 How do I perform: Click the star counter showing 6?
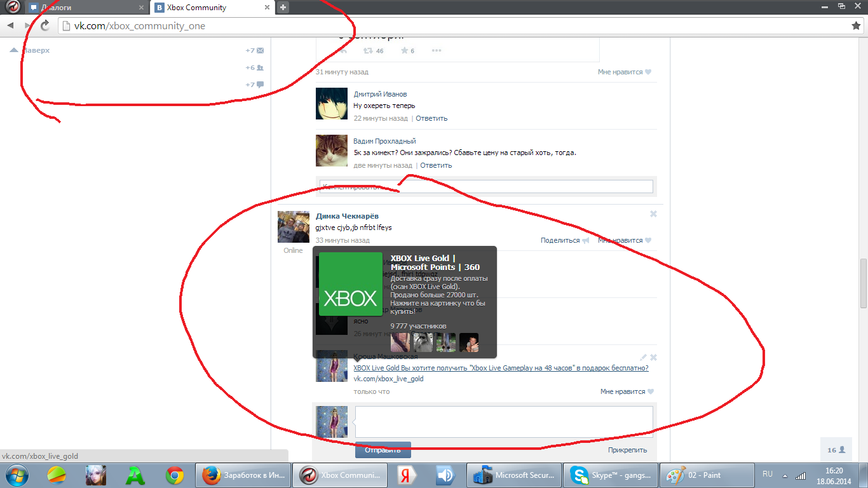407,51
